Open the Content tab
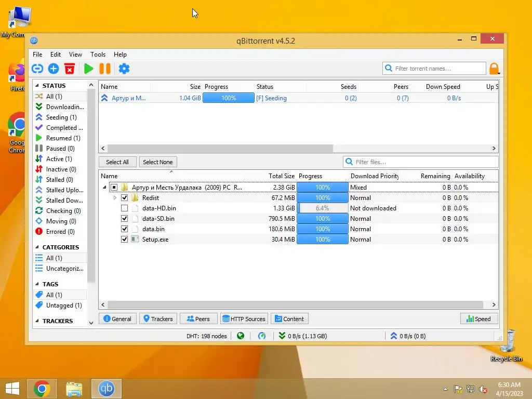 [x=289, y=319]
